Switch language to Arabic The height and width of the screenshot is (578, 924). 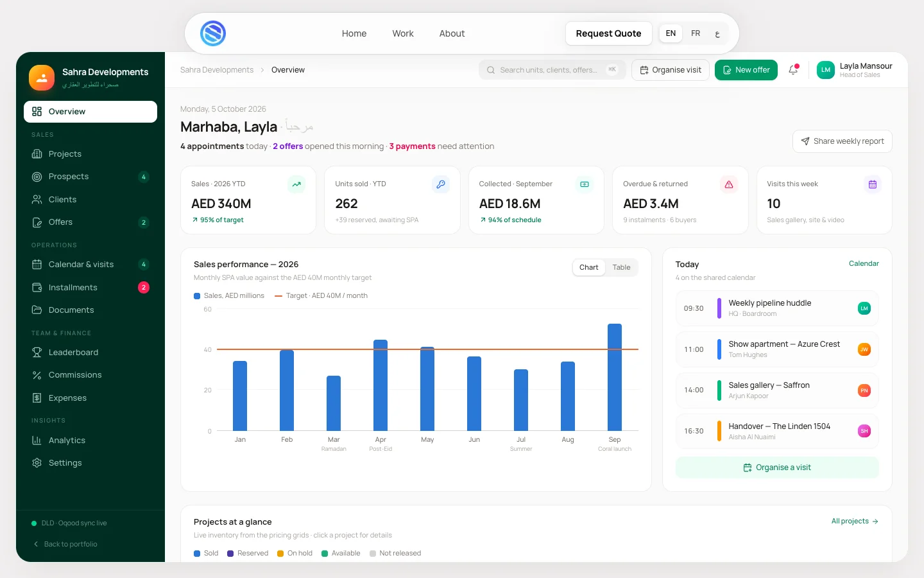click(717, 33)
